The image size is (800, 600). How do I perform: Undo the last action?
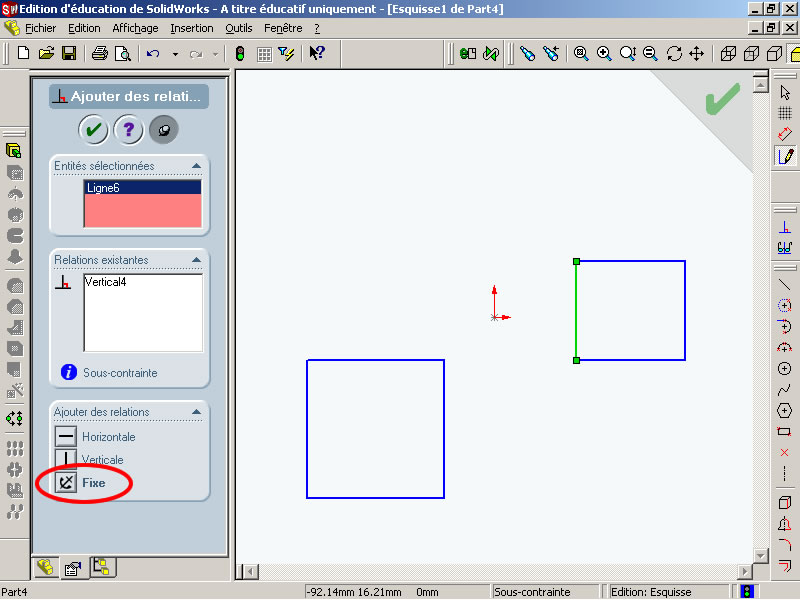tap(153, 54)
